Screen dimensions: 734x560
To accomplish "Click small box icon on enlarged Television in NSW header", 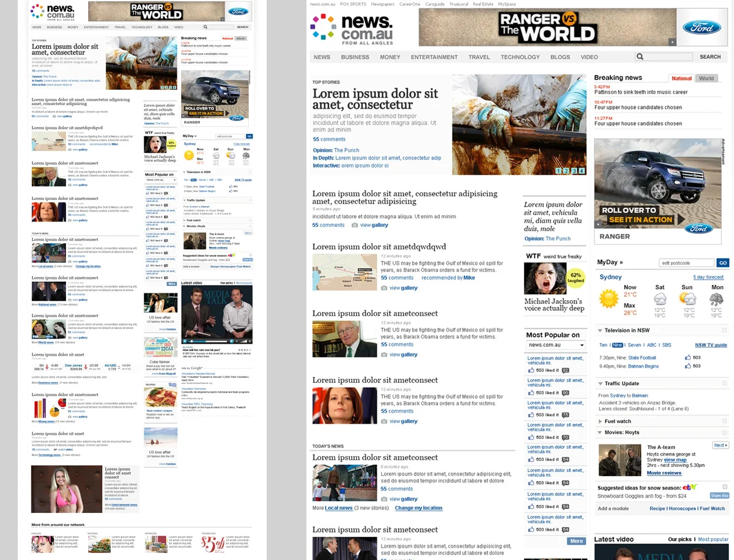I will click(724, 331).
